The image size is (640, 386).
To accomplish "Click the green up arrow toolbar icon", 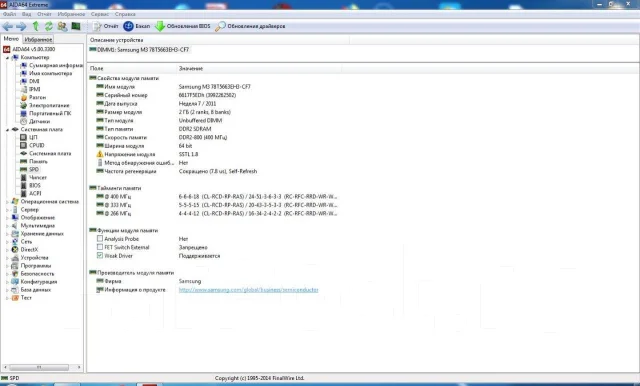I will (36, 26).
